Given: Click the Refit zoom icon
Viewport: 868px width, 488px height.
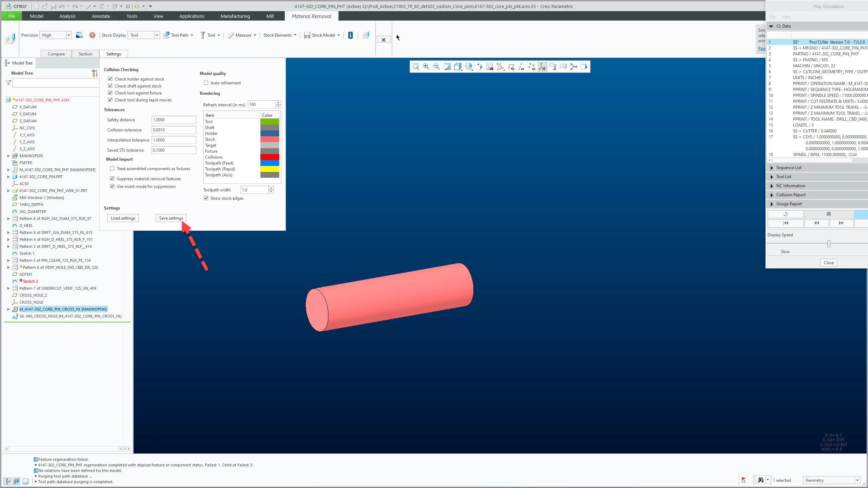Looking at the screenshot, I should tap(416, 67).
